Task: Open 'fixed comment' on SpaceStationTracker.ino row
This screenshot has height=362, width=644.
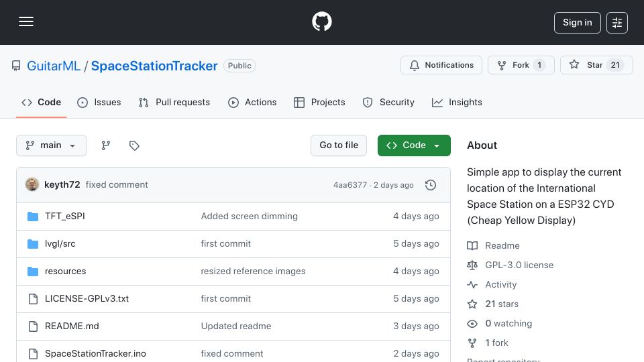Action: click(x=231, y=354)
